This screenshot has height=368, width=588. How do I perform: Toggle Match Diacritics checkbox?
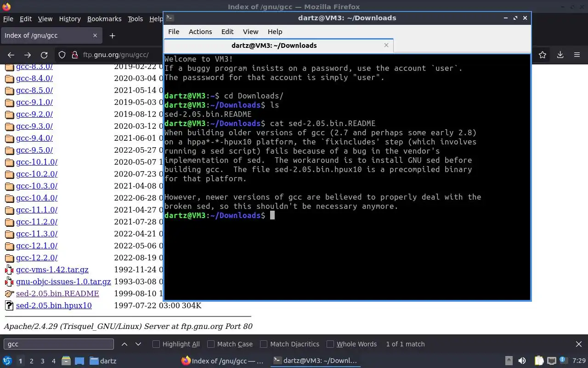coord(264,344)
